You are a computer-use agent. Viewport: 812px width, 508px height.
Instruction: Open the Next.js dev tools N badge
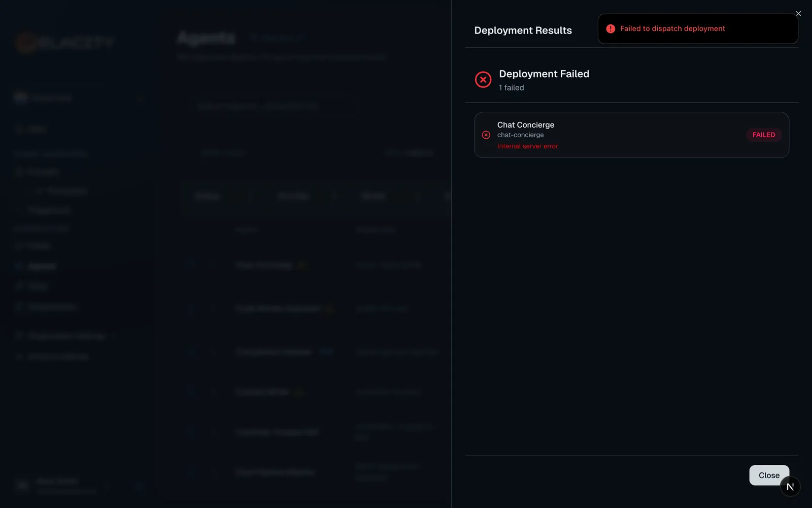click(x=790, y=487)
